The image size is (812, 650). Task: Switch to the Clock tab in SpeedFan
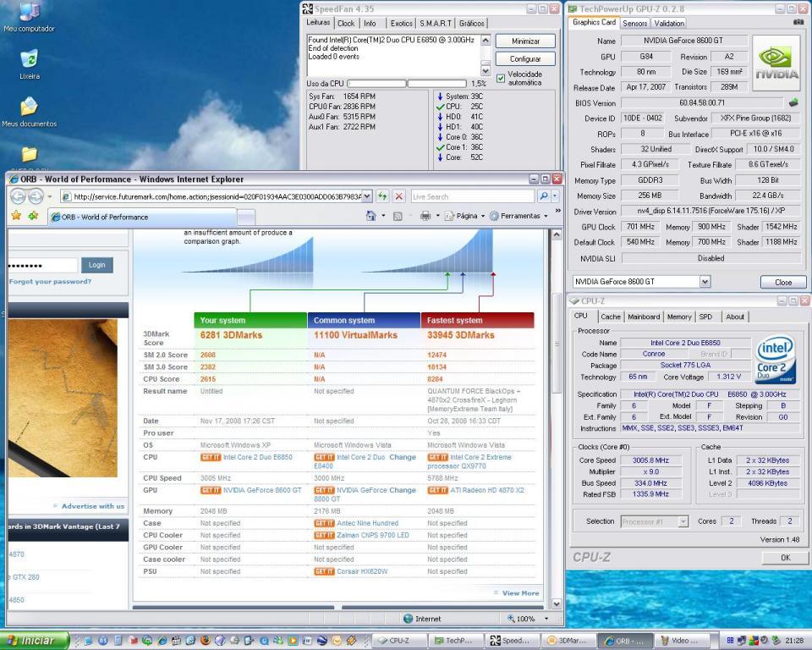346,24
